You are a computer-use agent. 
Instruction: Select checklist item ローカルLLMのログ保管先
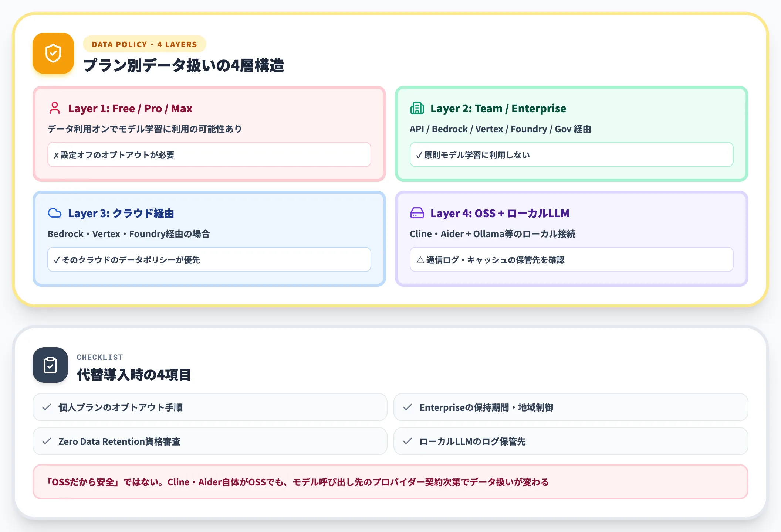[571, 441]
